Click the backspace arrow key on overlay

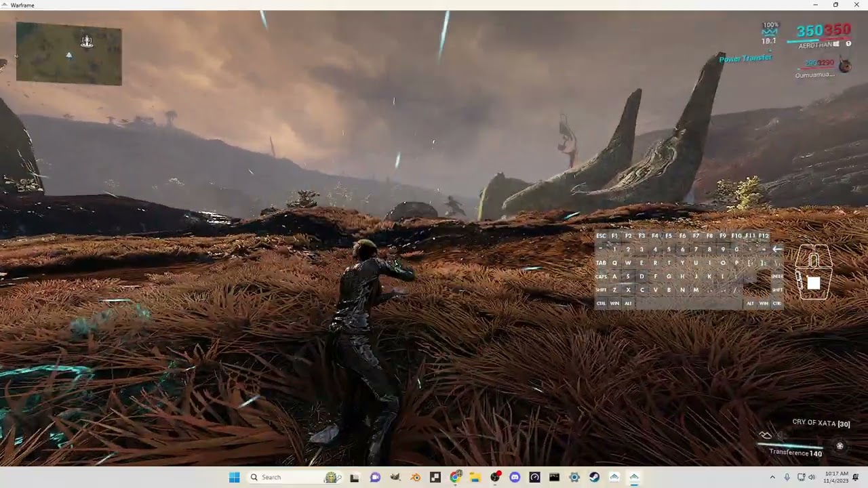coord(777,249)
